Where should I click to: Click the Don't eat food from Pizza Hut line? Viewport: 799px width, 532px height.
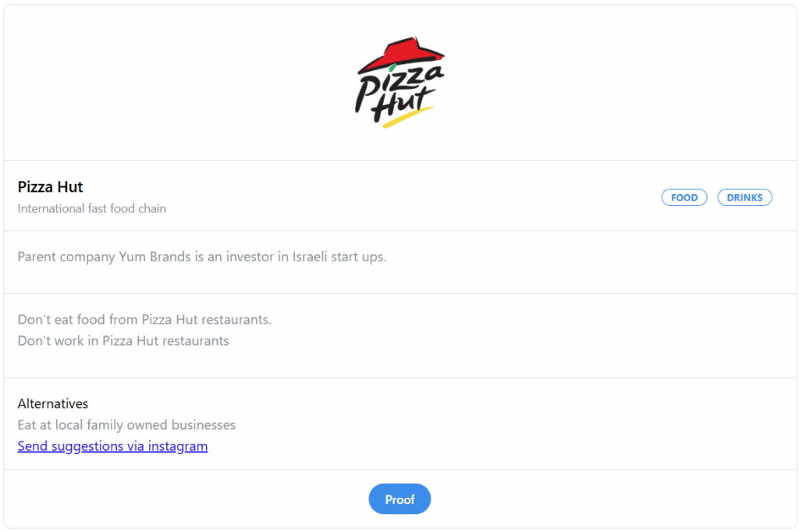tap(144, 320)
